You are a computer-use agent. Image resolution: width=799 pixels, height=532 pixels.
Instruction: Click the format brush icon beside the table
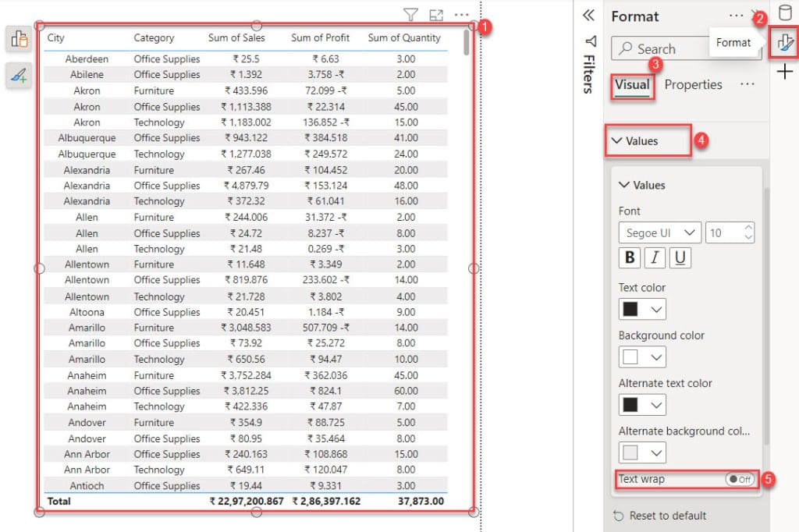19,76
